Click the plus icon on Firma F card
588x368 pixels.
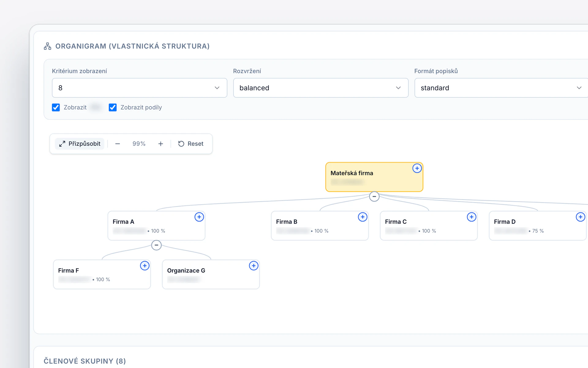145,266
